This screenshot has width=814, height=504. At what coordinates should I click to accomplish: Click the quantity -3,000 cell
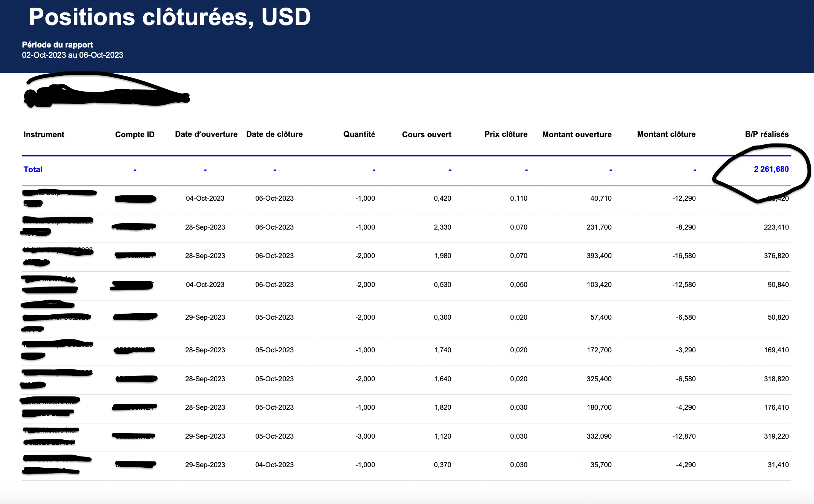(x=365, y=436)
